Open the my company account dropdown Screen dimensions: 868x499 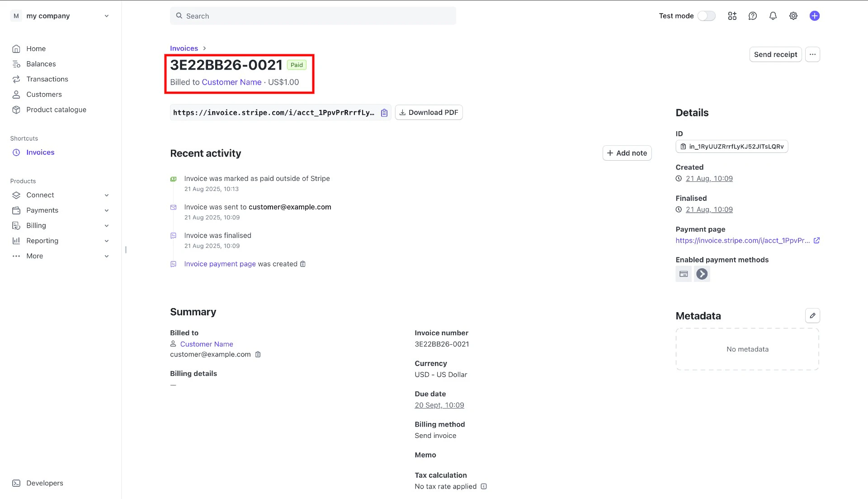point(61,16)
